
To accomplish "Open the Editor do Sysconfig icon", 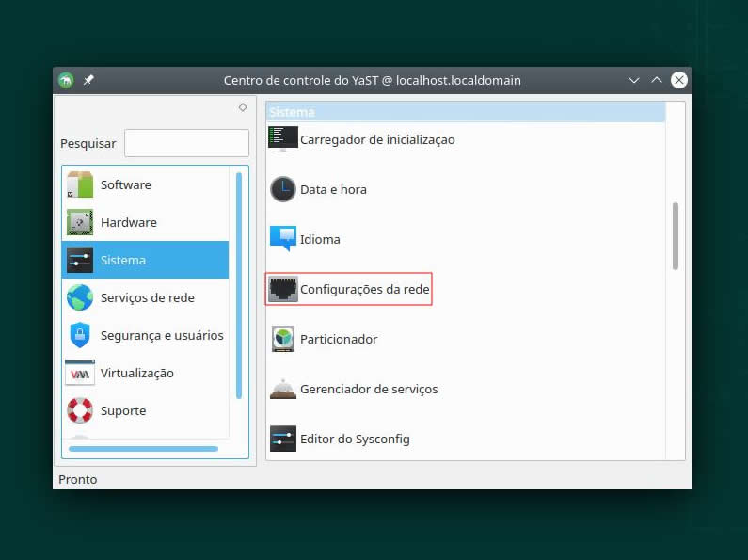I will pos(283,439).
